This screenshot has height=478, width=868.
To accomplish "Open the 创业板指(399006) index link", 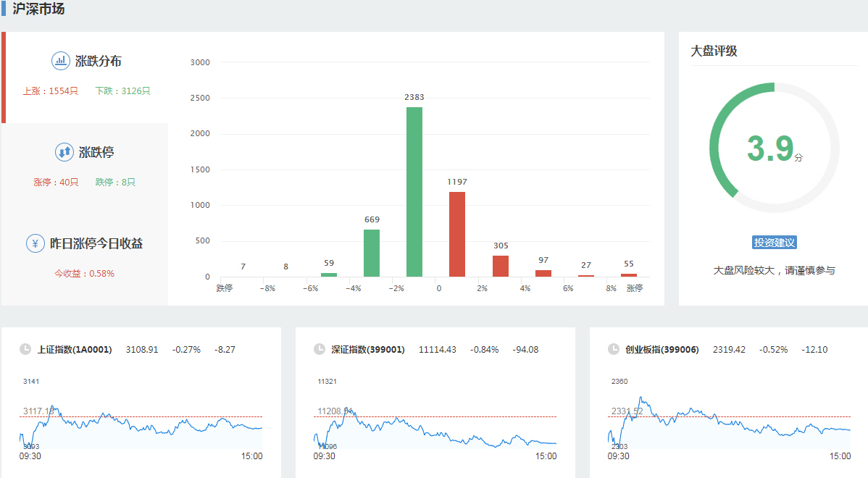I will [662, 350].
